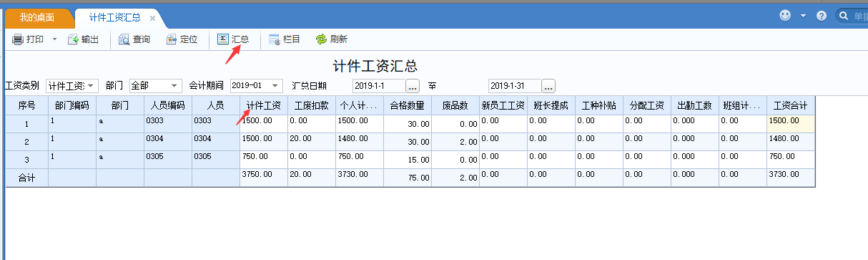
Task: Open date picker beside 2019-1-31
Action: click(x=548, y=86)
